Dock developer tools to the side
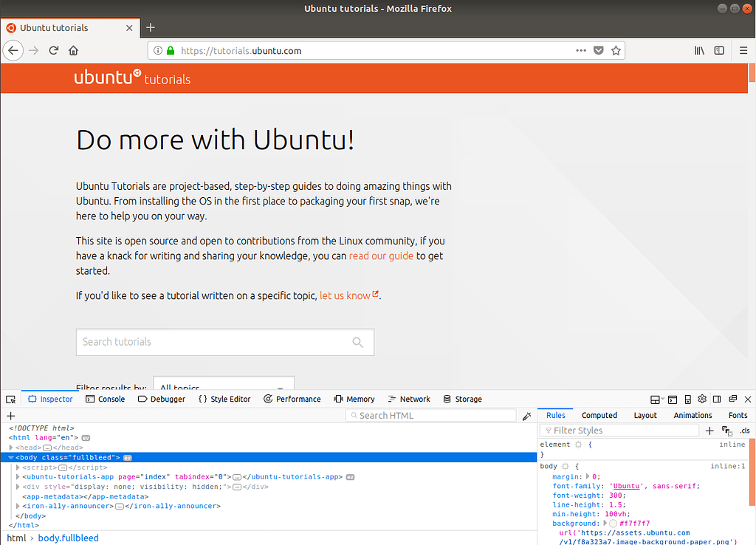Screen dimensions: 756x545 click(717, 400)
